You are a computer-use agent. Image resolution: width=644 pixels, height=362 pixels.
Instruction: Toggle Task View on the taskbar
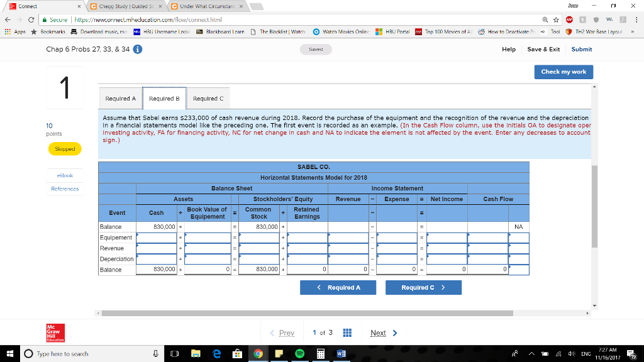tap(174, 353)
